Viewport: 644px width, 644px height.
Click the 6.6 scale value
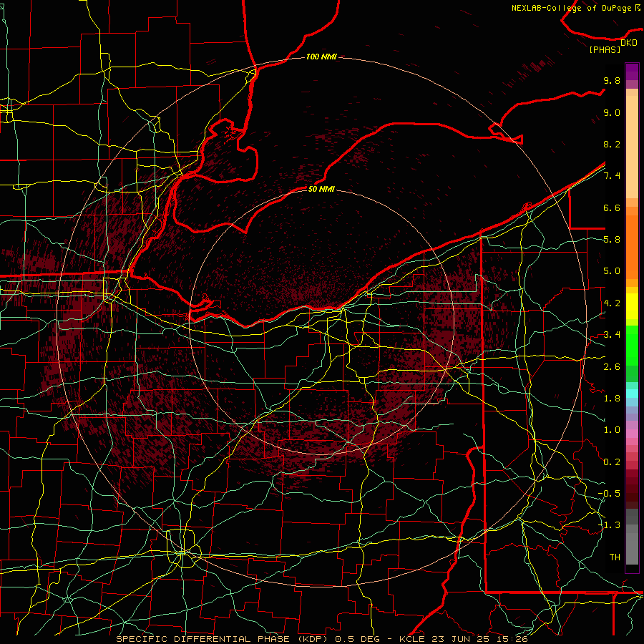pyautogui.click(x=612, y=208)
